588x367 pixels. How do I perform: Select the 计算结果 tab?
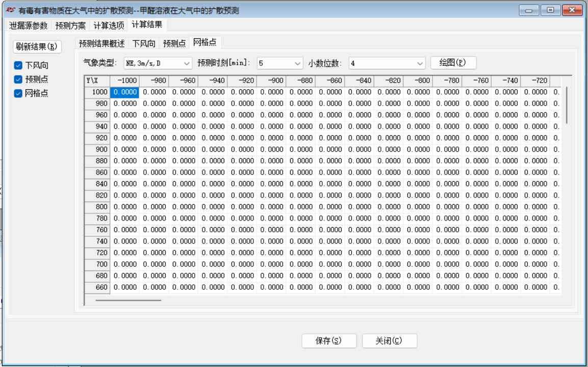click(147, 25)
